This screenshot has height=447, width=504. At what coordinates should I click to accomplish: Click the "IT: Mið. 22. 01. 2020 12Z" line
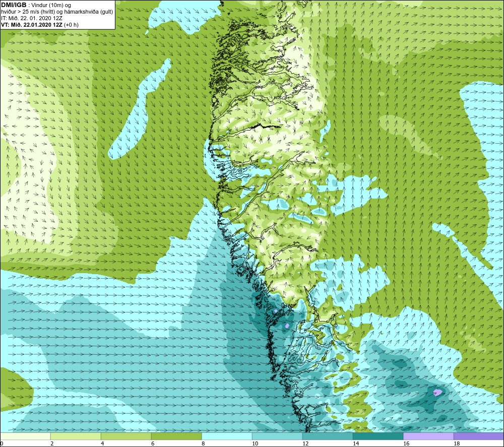(32, 18)
